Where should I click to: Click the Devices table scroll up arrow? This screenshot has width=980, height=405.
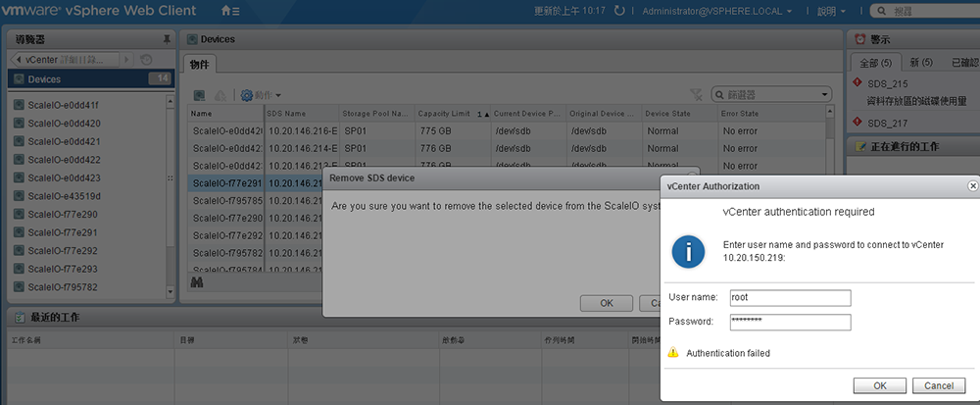click(829, 111)
